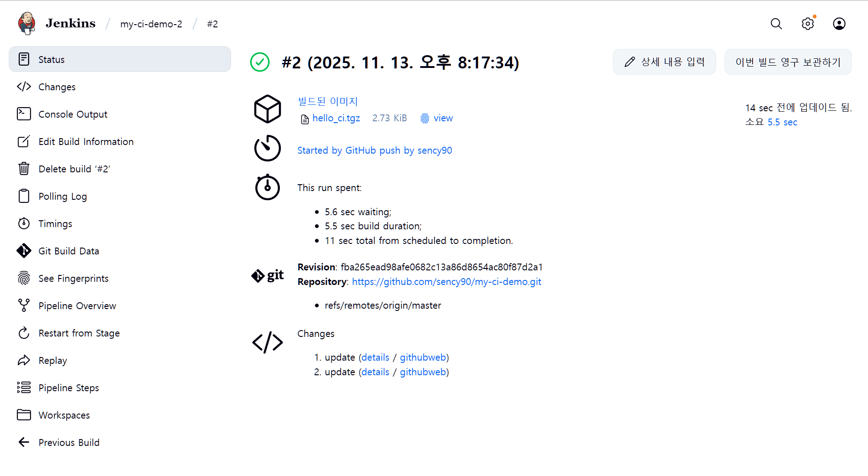This screenshot has width=868, height=476.
Task: Open Pipeline Steps from sidebar
Action: point(68,388)
